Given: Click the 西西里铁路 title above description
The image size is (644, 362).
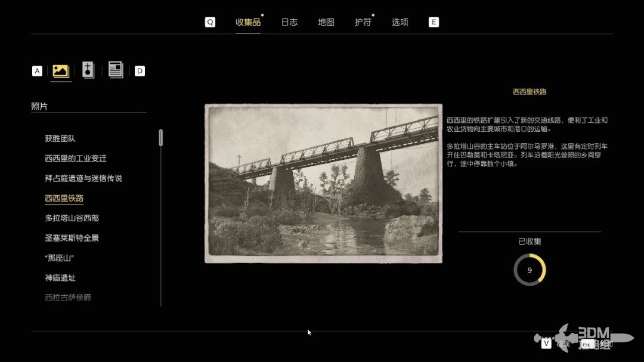Looking at the screenshot, I should 530,92.
